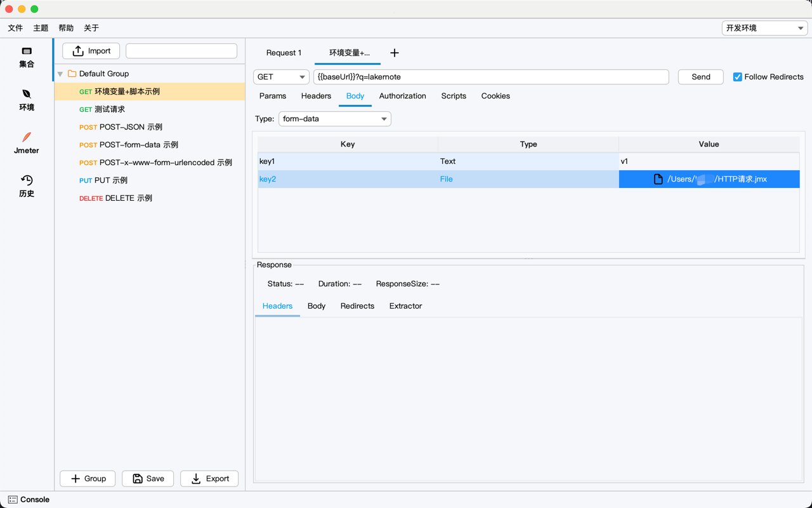Click the Console label in the status bar

(35, 500)
